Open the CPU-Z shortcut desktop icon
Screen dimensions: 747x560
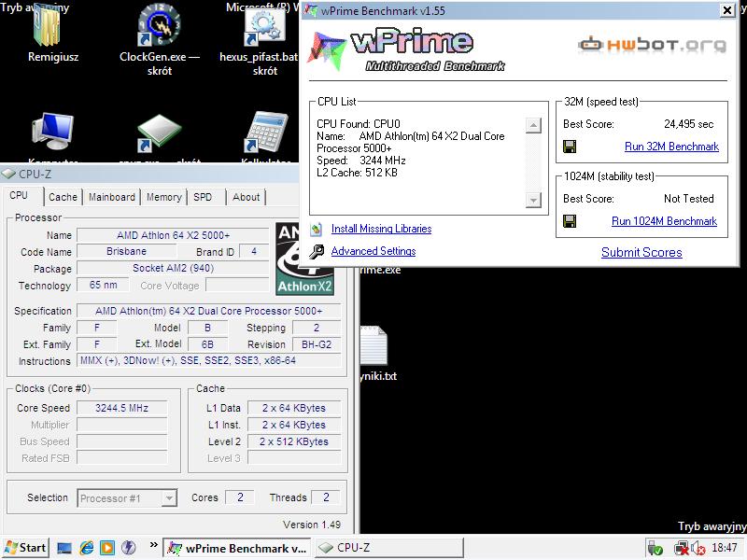point(159,133)
